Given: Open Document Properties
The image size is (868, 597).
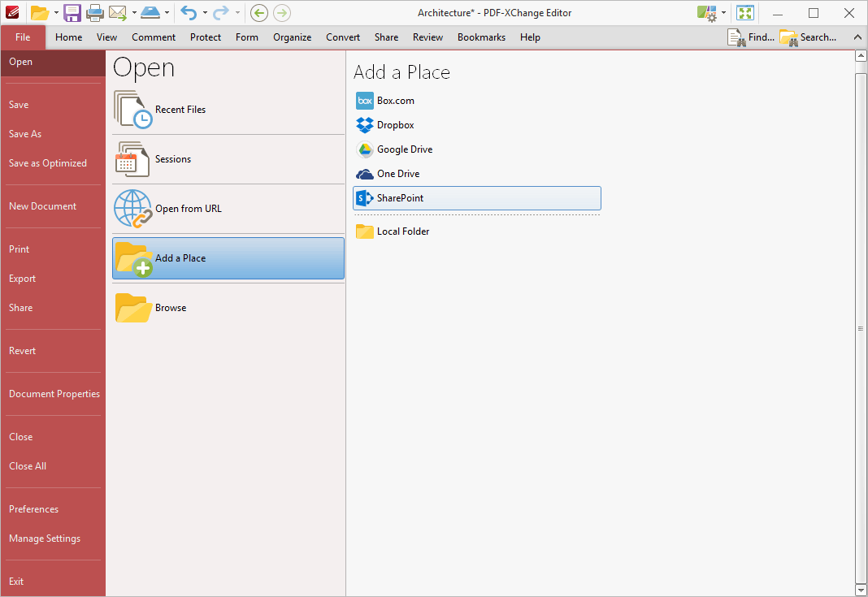Looking at the screenshot, I should click(53, 394).
